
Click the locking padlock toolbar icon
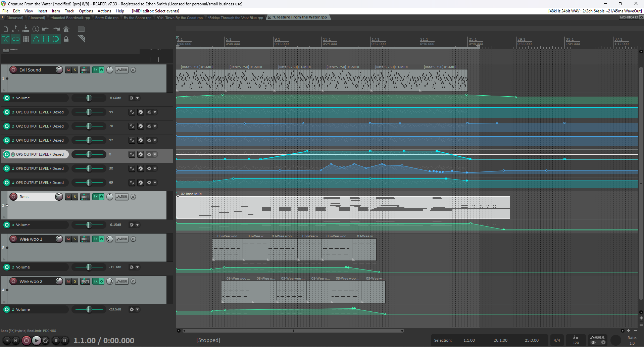[66, 39]
